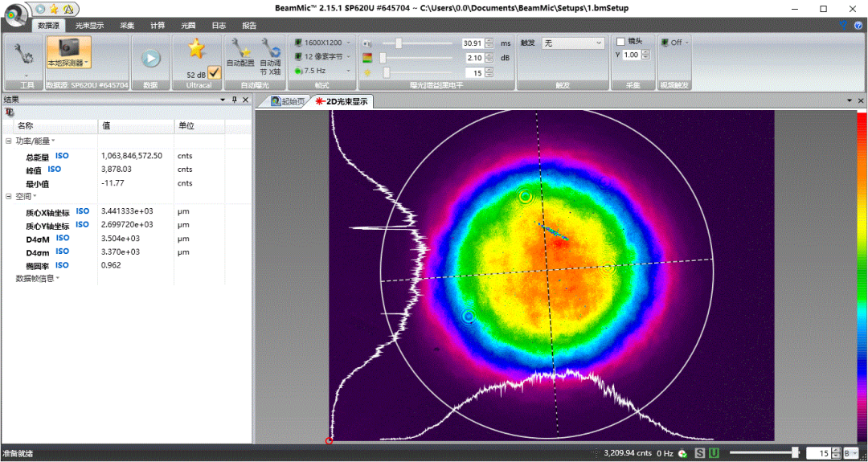Viewport: 868px width, 462px height.
Task: Pin the 结果 results panel
Action: (234, 100)
